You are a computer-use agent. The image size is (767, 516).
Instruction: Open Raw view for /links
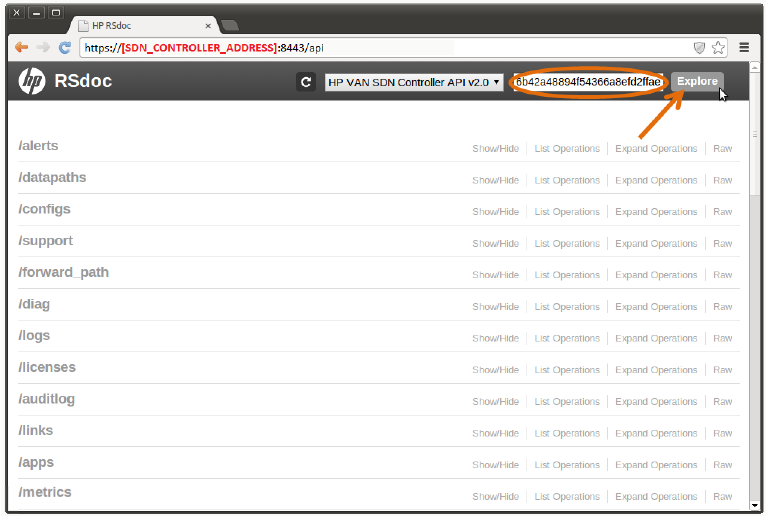click(722, 433)
